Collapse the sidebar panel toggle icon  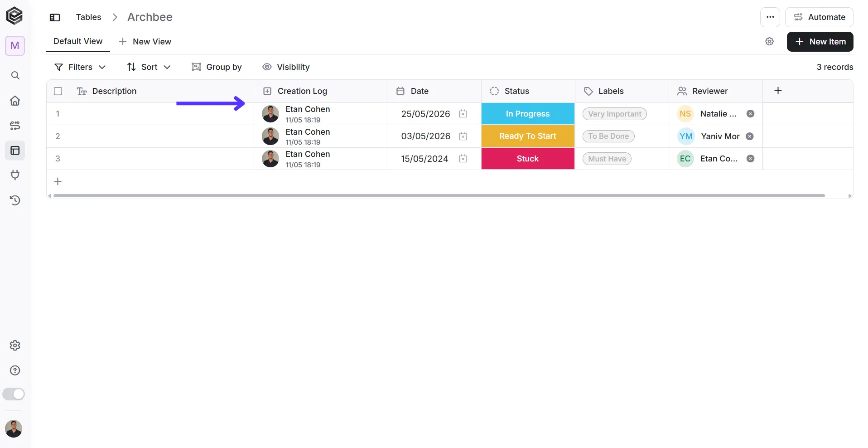55,17
